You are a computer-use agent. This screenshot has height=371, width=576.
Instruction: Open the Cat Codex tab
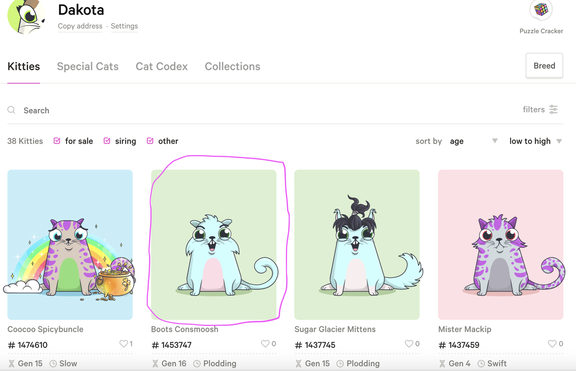tap(162, 66)
